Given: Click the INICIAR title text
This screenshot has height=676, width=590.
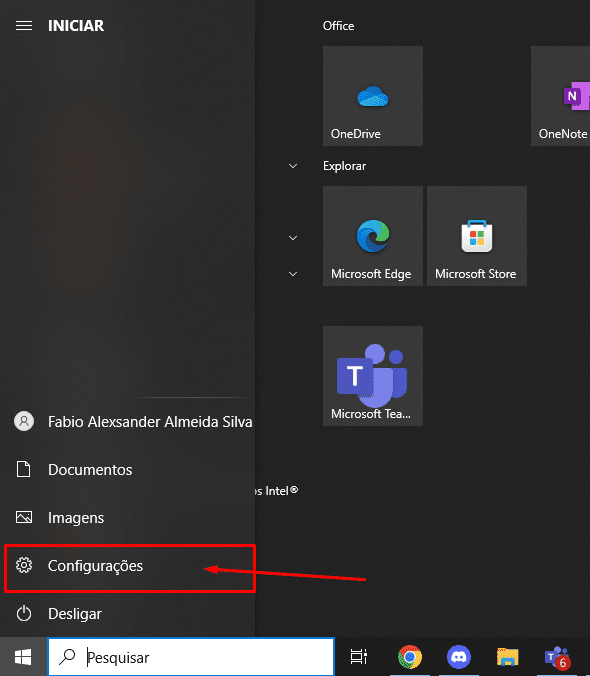Looking at the screenshot, I should pyautogui.click(x=76, y=26).
